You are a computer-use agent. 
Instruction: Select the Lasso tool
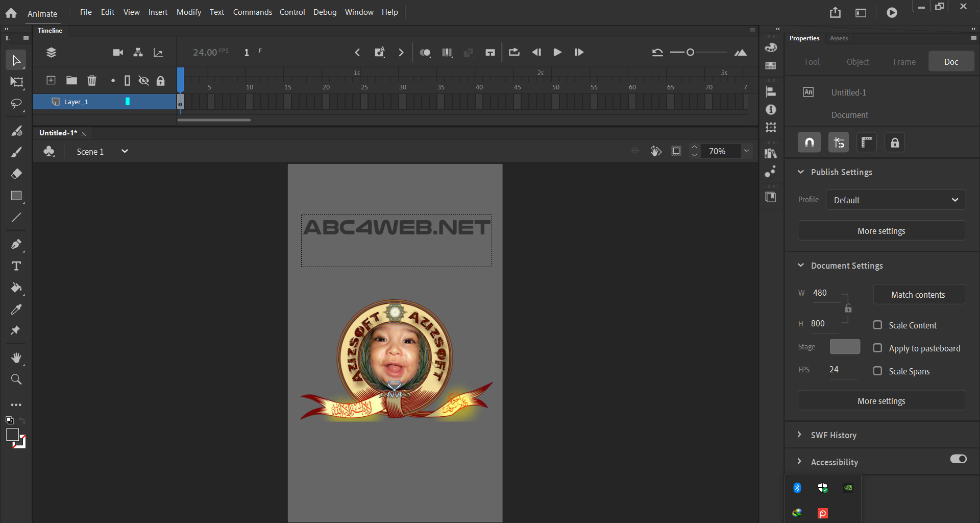[x=16, y=104]
